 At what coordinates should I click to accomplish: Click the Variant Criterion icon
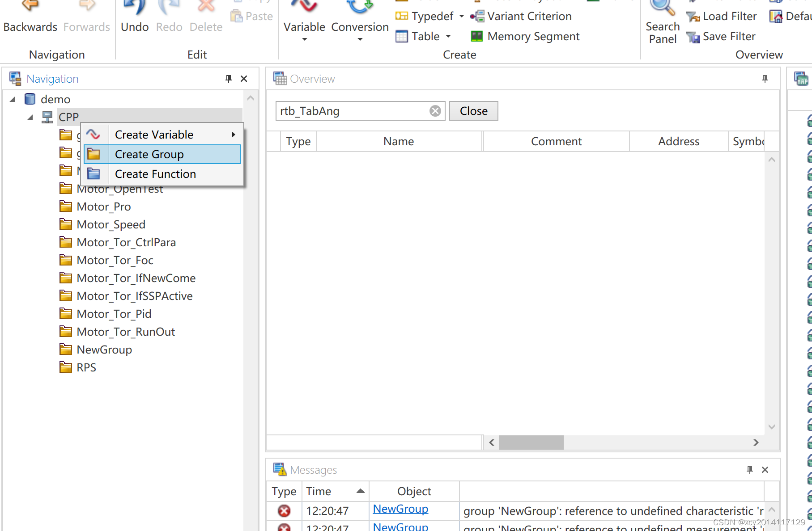tap(477, 17)
